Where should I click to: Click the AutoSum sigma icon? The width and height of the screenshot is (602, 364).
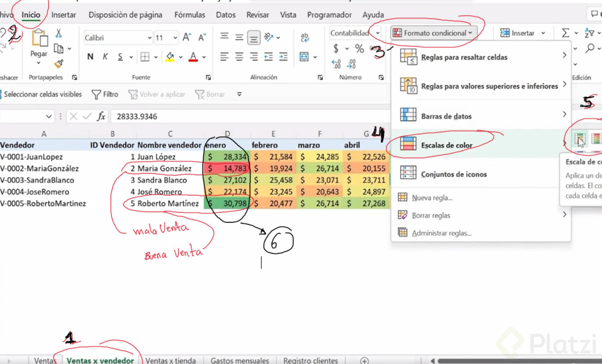click(x=565, y=33)
